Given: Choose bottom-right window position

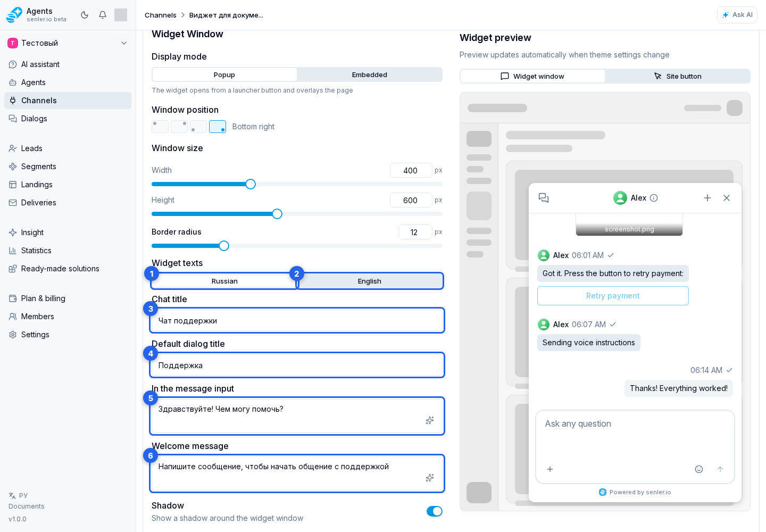Looking at the screenshot, I should (218, 127).
